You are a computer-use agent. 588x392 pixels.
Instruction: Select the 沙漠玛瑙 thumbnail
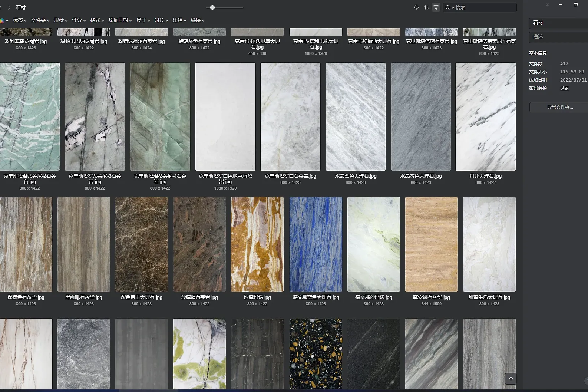pos(257,244)
